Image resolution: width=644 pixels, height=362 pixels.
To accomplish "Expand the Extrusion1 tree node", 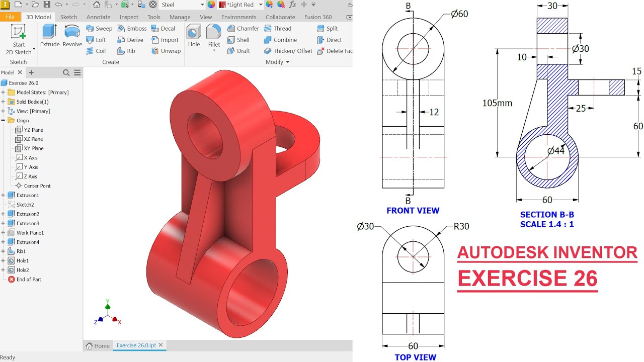I will 4,195.
